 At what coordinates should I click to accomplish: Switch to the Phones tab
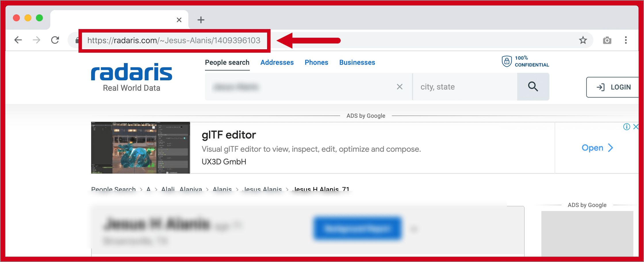[317, 62]
